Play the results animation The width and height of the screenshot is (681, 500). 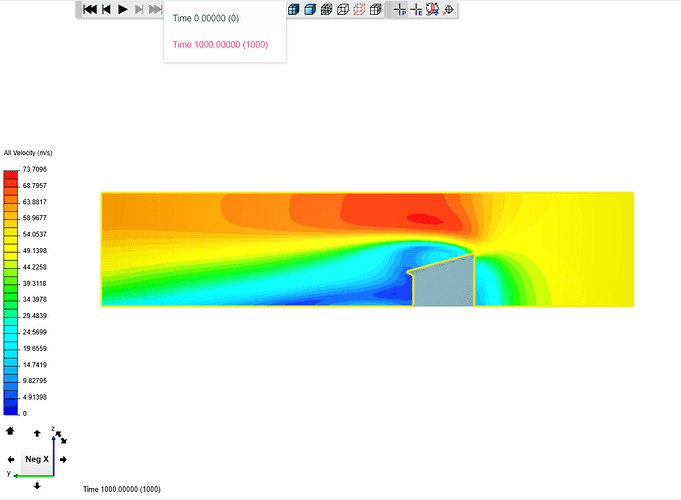pyautogui.click(x=123, y=9)
